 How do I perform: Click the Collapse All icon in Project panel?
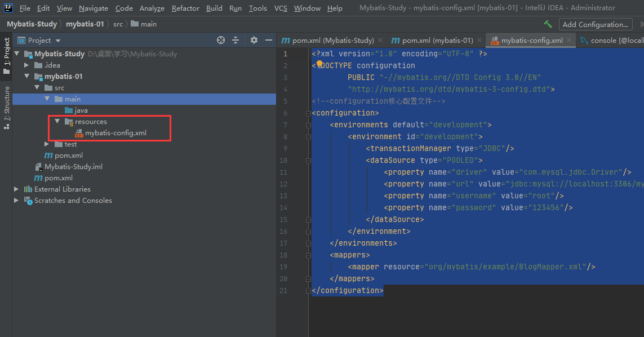pyautogui.click(x=236, y=40)
